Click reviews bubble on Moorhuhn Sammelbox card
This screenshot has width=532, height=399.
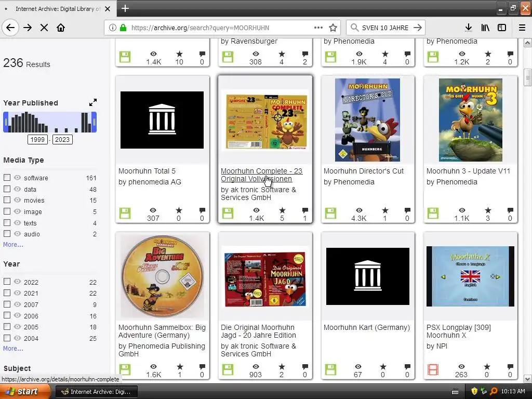click(x=202, y=367)
